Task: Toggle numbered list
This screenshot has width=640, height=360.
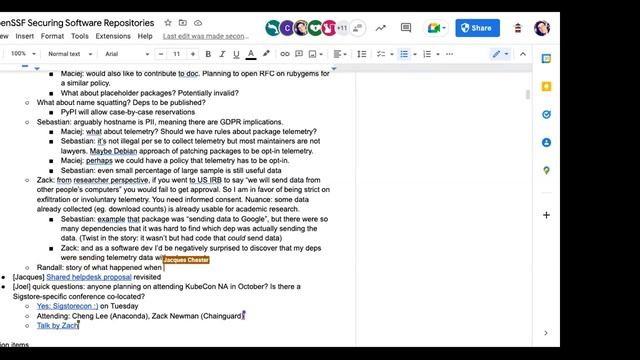Action: [x=427, y=54]
